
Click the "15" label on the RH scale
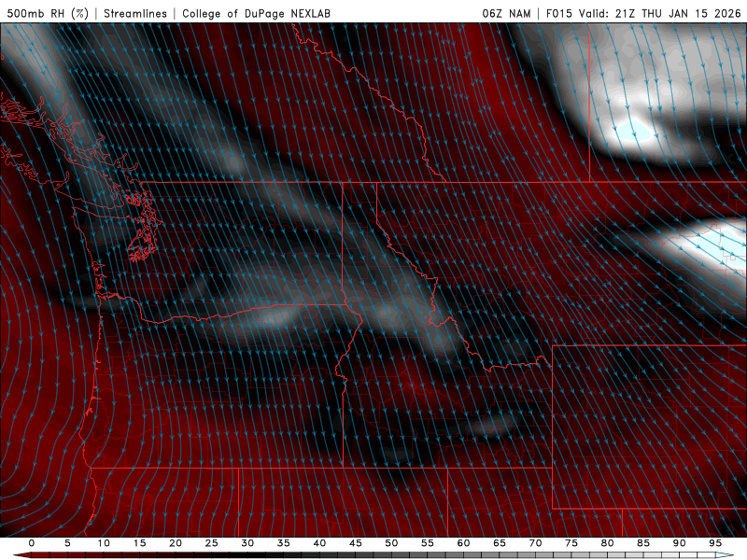click(139, 543)
